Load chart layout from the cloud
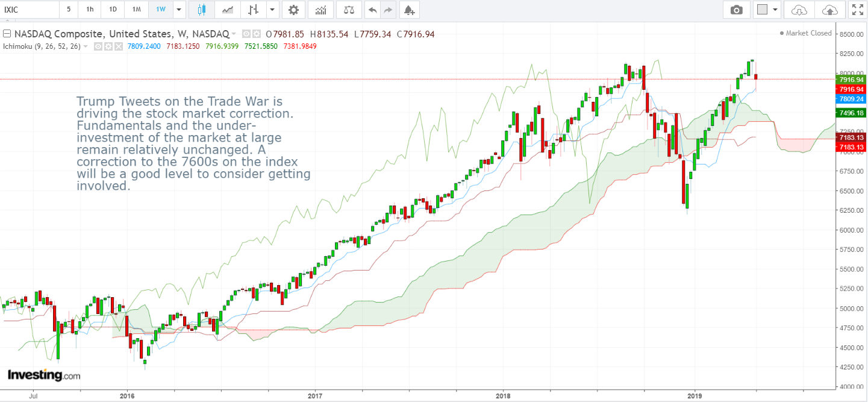The width and height of the screenshot is (868, 402). click(799, 10)
